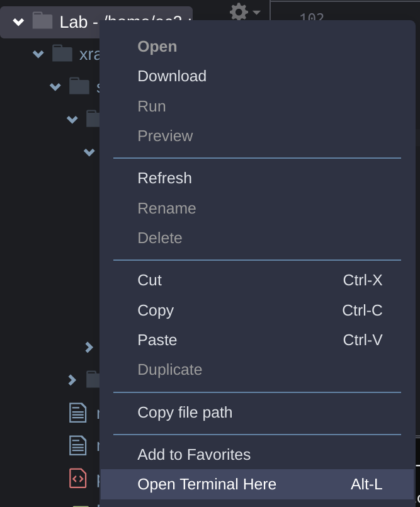This screenshot has height=507, width=420.
Task: Click Copy in the context menu
Action: point(156,310)
